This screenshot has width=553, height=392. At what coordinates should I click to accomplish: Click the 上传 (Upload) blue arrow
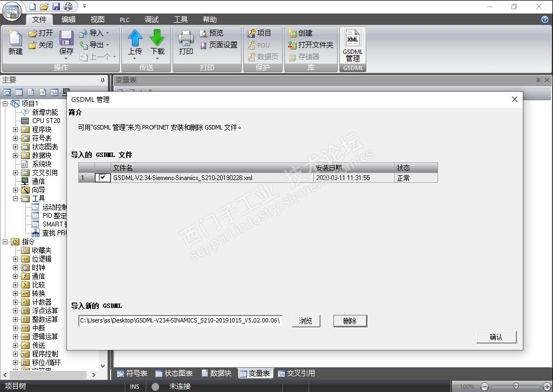pyautogui.click(x=135, y=38)
